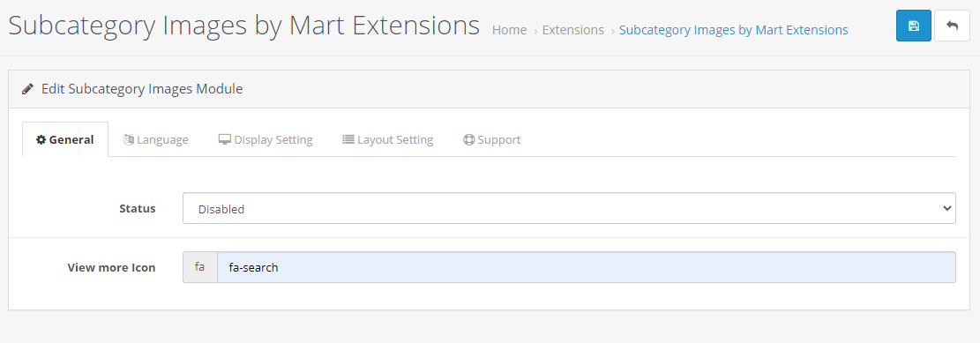
Task: Click the lifebuoy icon beside Support
Action: (468, 139)
